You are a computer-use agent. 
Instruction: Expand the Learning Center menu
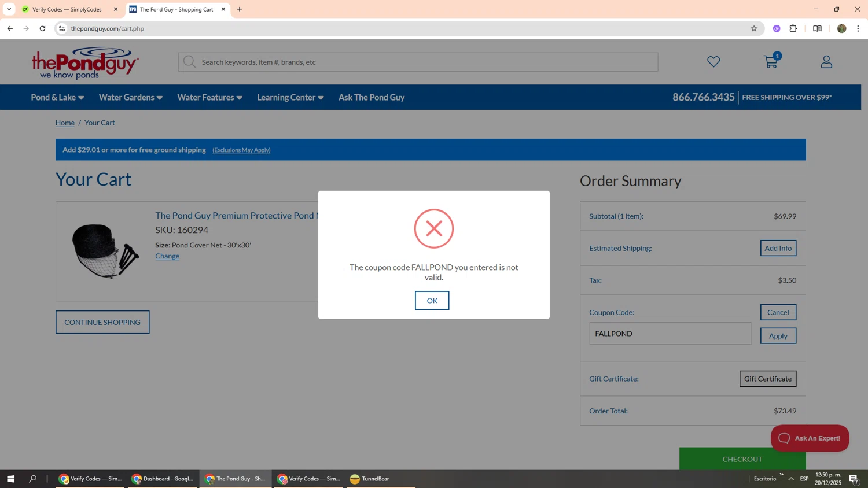[x=290, y=97]
